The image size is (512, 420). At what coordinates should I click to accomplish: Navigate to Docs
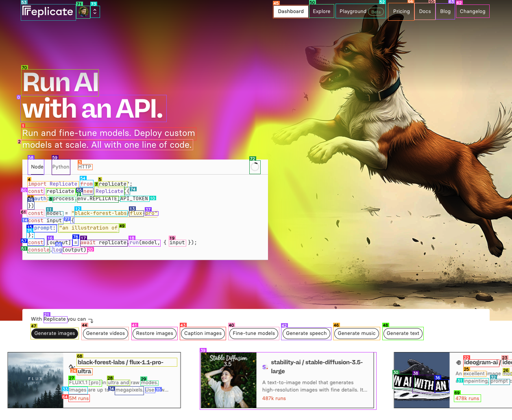(x=425, y=11)
